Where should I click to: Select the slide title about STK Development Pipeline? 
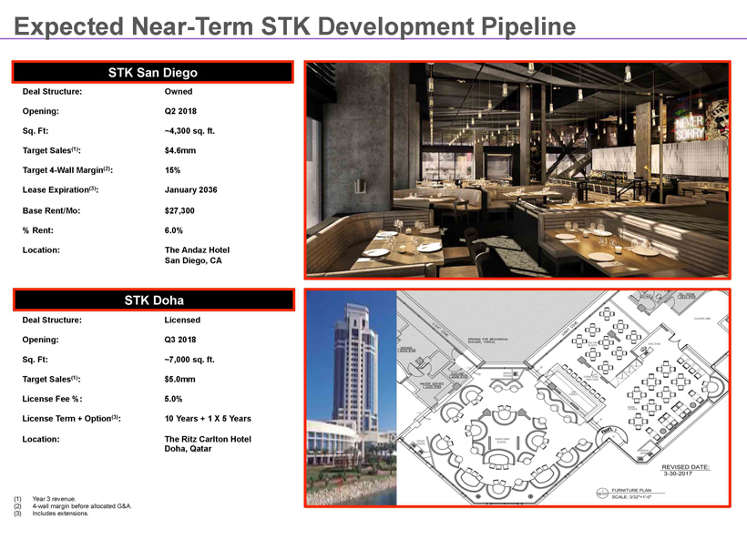pyautogui.click(x=295, y=27)
